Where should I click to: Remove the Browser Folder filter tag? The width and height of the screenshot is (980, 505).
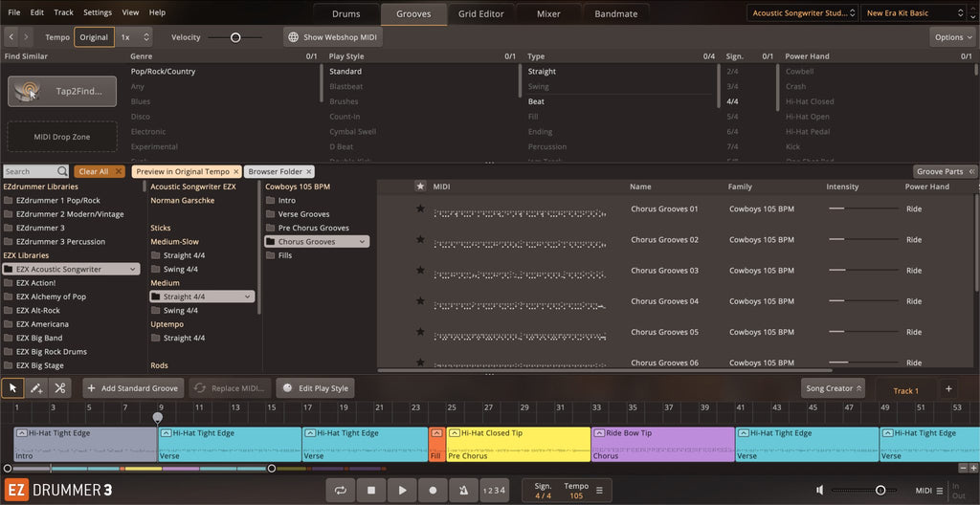(309, 171)
